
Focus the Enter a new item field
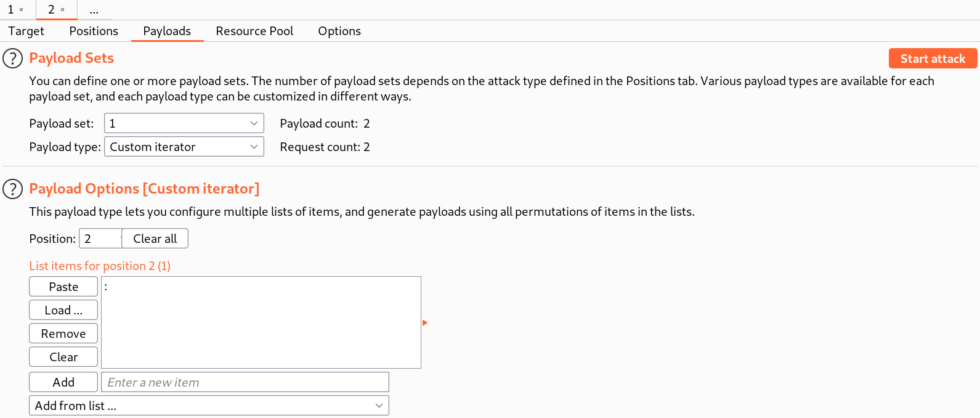[x=245, y=382]
